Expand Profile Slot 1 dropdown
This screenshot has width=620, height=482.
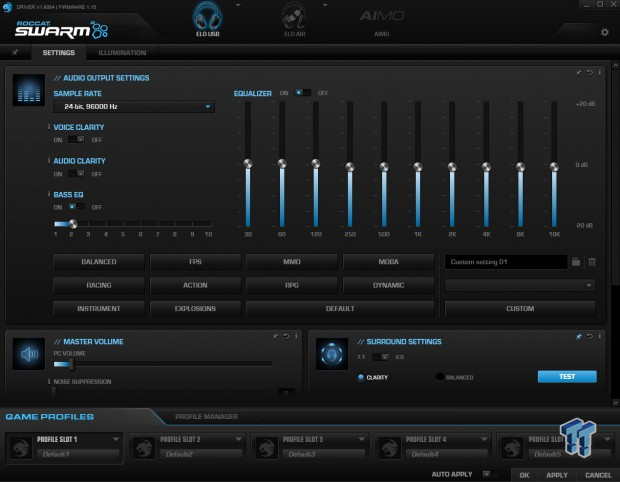click(116, 439)
